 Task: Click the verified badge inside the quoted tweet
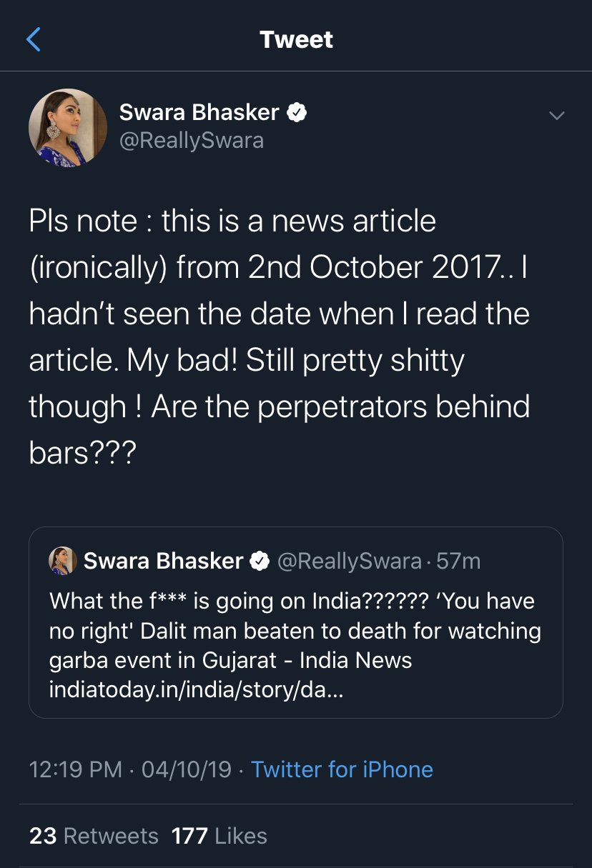point(259,562)
